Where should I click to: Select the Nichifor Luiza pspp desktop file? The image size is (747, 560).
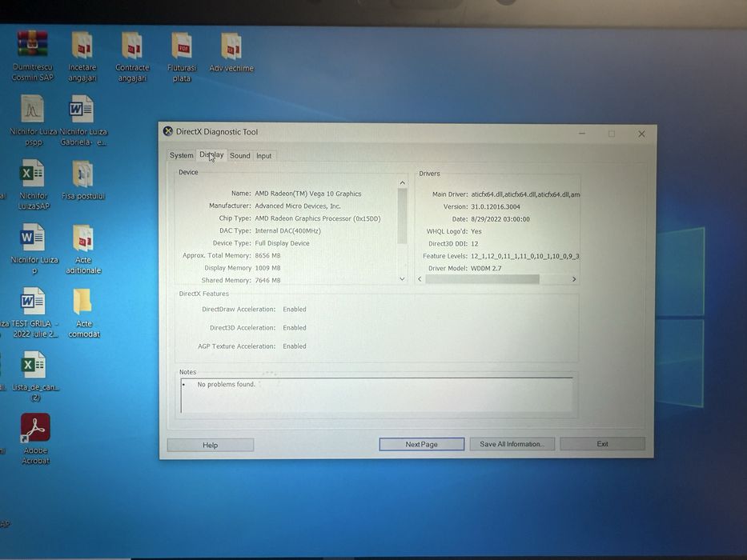pos(32,109)
